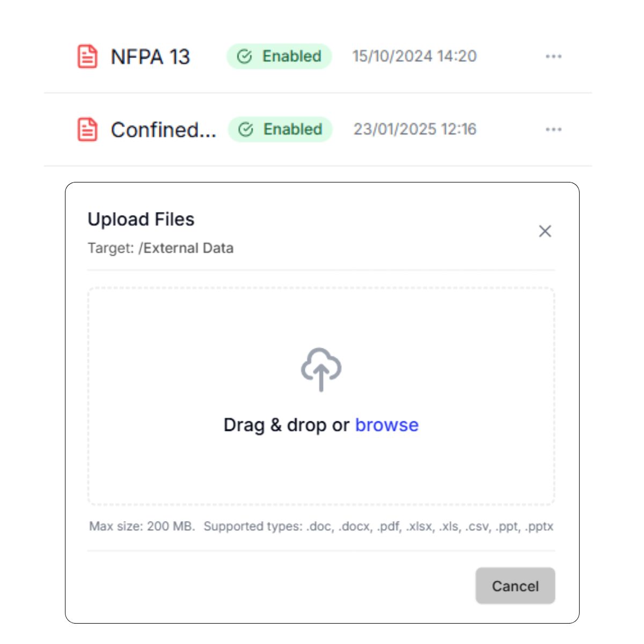Screen dimensions: 644x644
Task: Click the checkmark icon in Confined Enabled badge
Action: [246, 129]
